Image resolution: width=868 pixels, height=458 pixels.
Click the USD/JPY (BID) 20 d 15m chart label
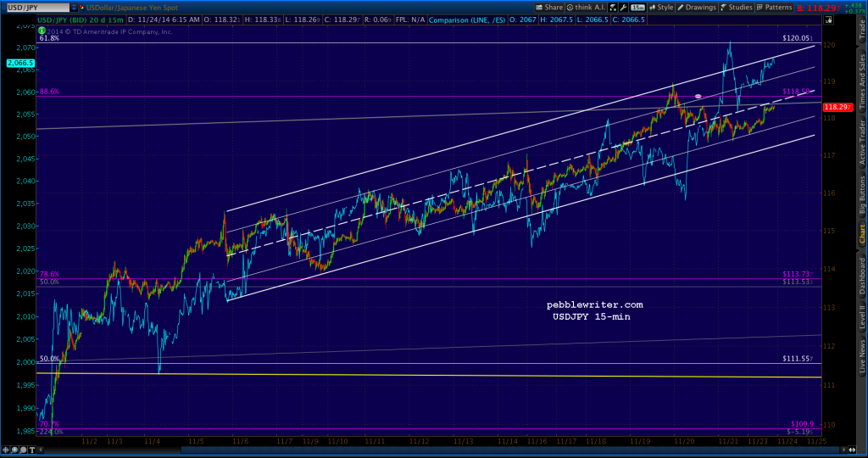(81, 20)
